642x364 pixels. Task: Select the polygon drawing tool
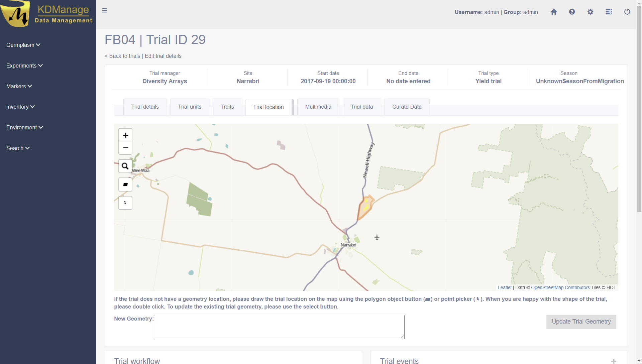point(125,185)
